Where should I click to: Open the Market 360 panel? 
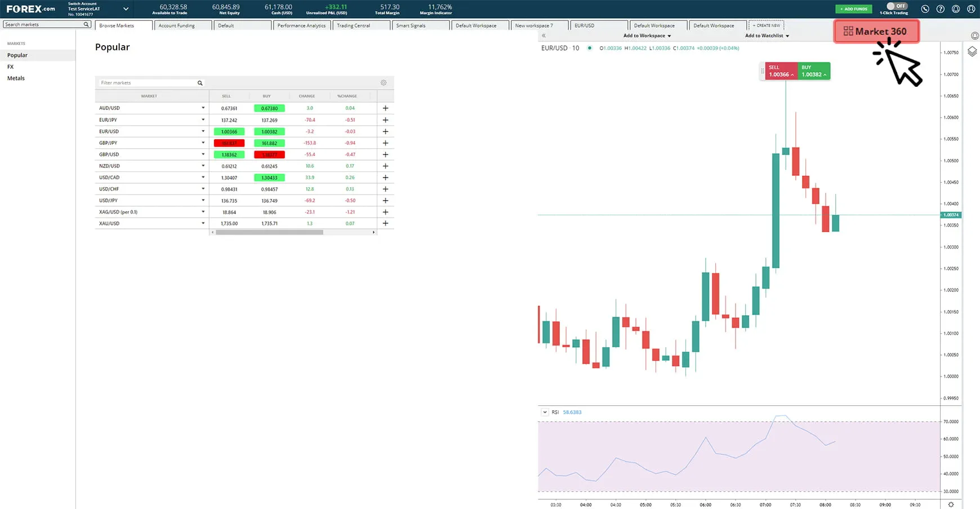point(875,31)
